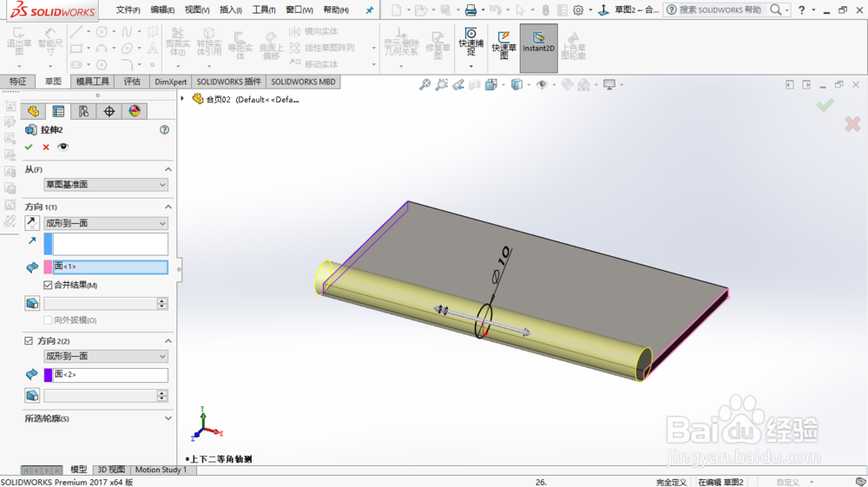Open display style dropdown arrow

(x=529, y=85)
